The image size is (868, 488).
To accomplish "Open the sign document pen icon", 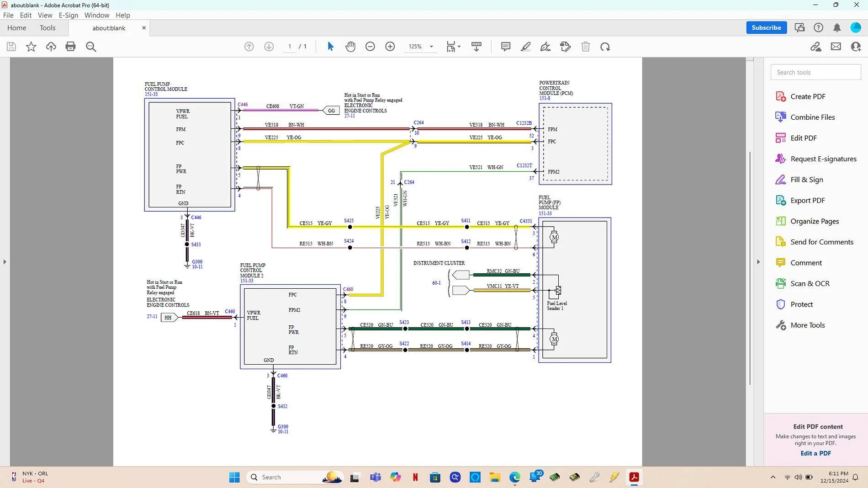I will (545, 47).
